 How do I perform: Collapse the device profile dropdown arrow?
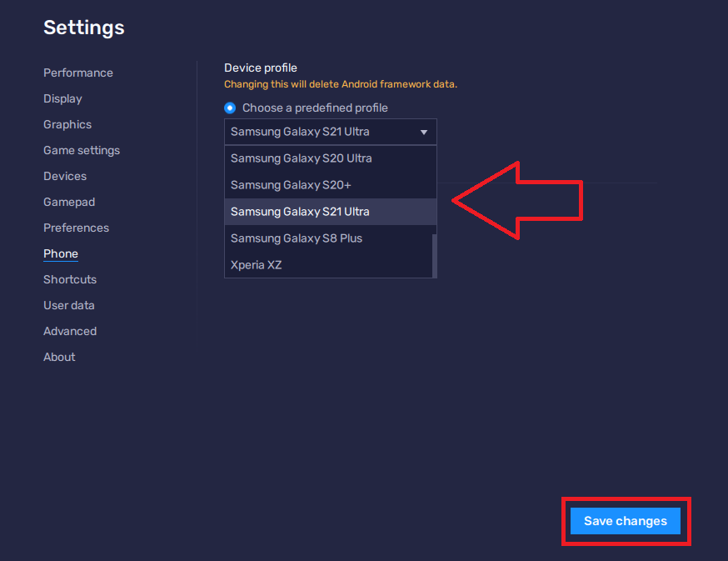click(x=423, y=133)
